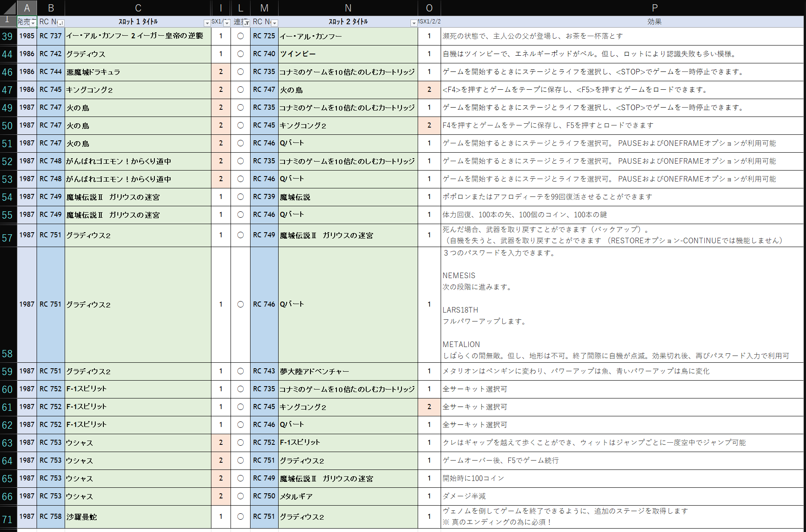Select row 58 header
Screen dimensions: 806x532
click(8, 304)
